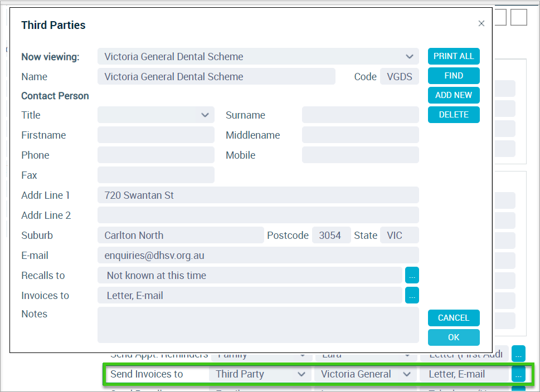The height and width of the screenshot is (392, 540).
Task: Expand the Title dropdown
Action: (x=155, y=115)
